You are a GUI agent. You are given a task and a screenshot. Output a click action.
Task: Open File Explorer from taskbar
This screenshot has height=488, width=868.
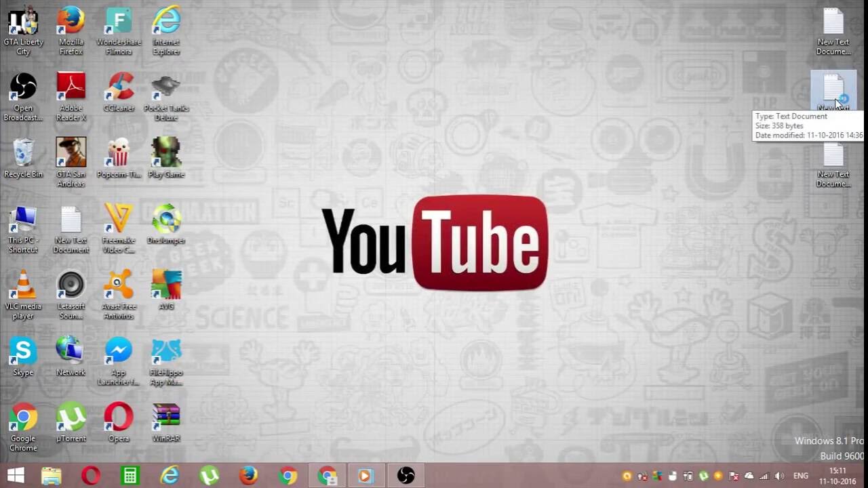tap(52, 476)
